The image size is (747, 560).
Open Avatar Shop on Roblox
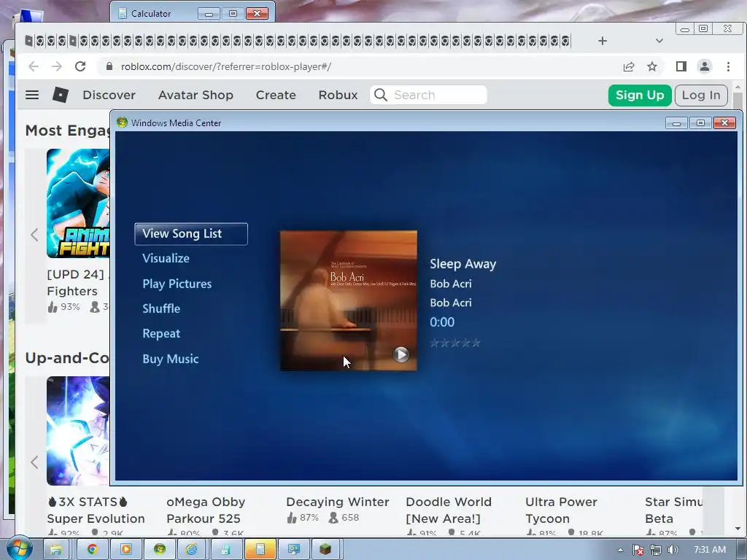(x=196, y=95)
